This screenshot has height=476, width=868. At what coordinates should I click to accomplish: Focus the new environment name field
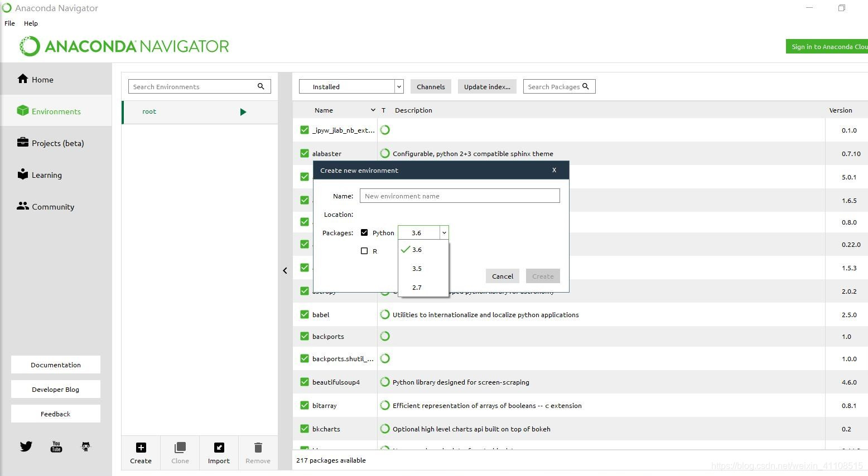460,196
